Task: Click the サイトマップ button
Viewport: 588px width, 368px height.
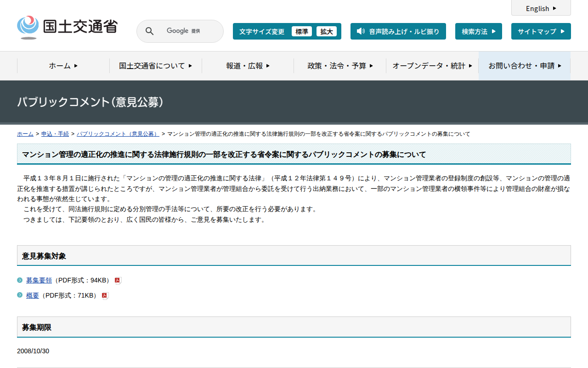Action: click(541, 31)
